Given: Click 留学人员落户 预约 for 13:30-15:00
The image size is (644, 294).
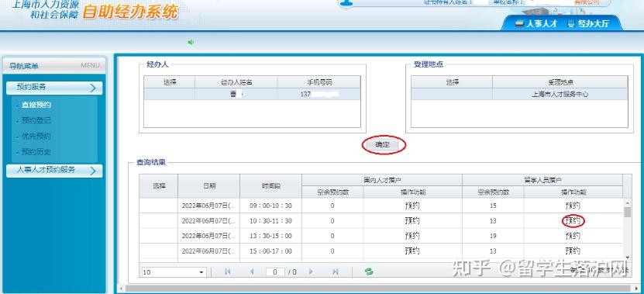Looking at the screenshot, I should (x=573, y=236).
